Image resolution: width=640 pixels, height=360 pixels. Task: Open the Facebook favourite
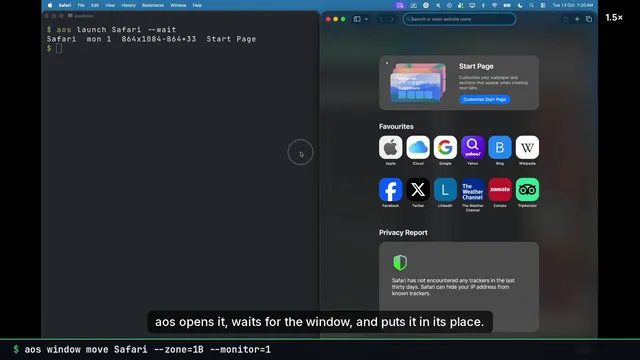coord(390,189)
